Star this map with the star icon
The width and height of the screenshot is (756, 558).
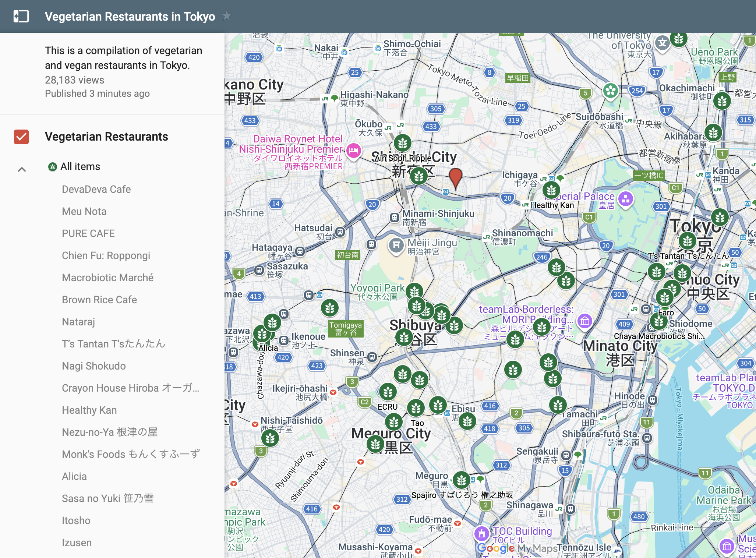click(x=227, y=16)
